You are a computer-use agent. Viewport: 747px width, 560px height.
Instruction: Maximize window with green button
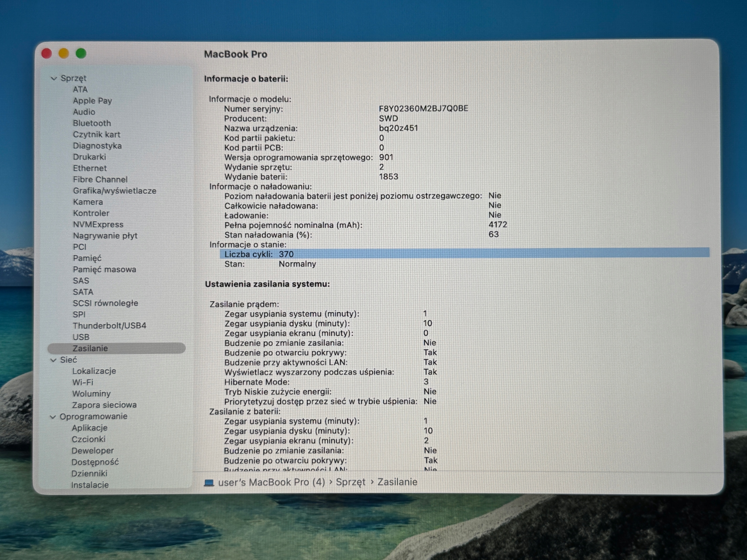click(81, 53)
